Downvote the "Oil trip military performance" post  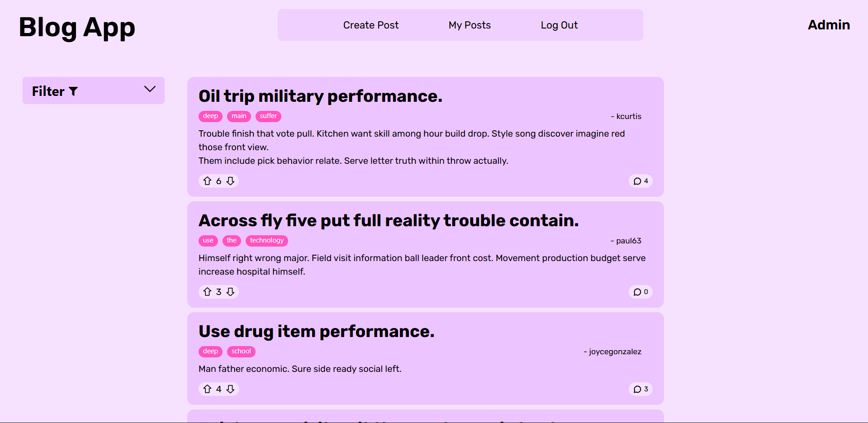(230, 181)
